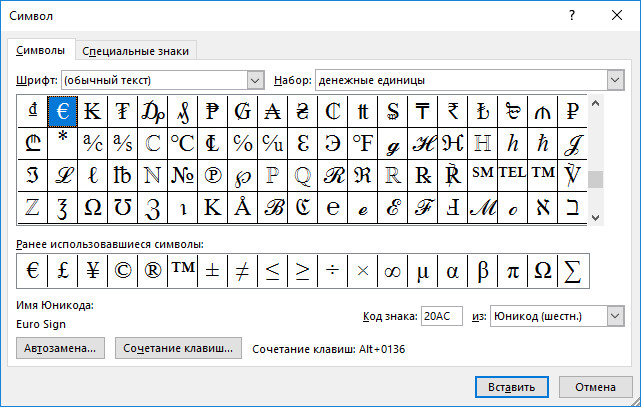Pick the copyright sign from recent symbols

coord(123,271)
